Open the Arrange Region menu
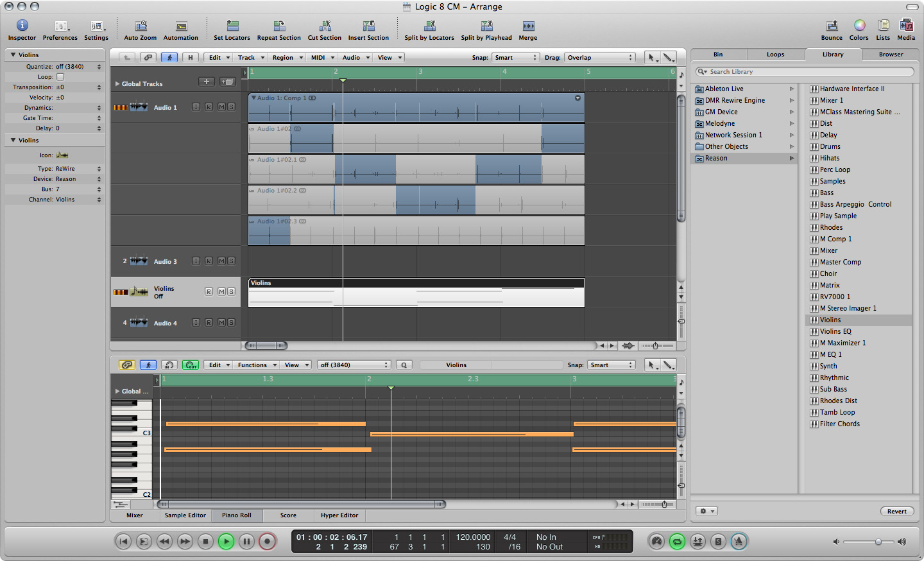The image size is (924, 561). coord(287,57)
